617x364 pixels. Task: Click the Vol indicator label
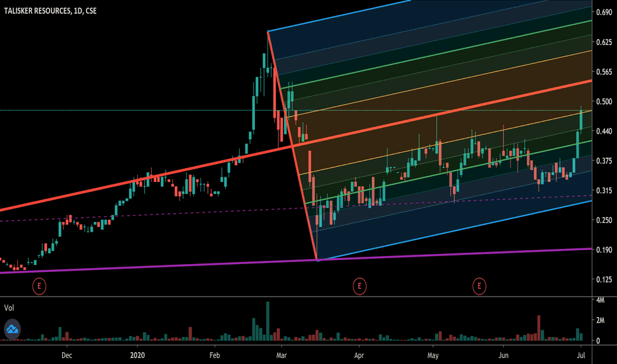tap(9, 308)
